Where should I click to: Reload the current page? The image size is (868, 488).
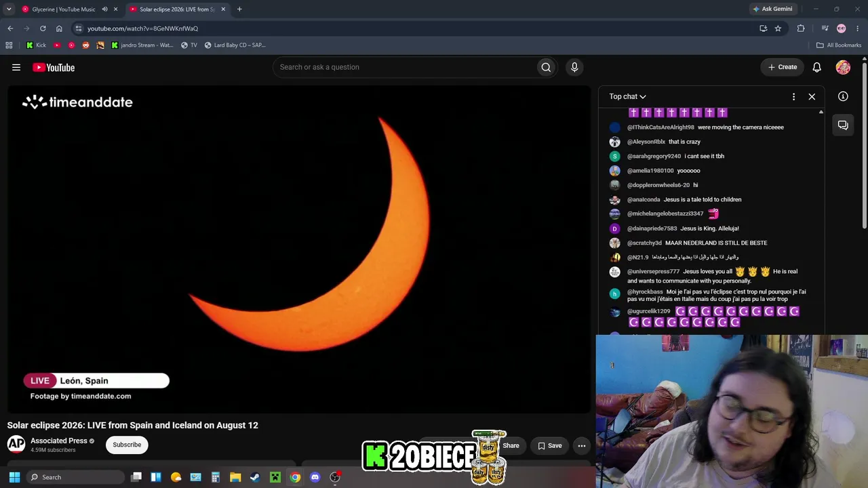43,28
